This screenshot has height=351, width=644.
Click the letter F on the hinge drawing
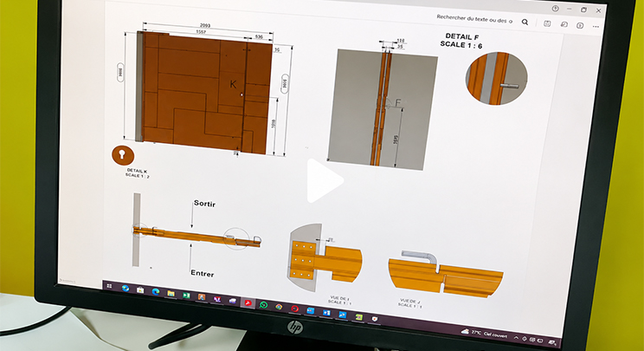click(398, 103)
